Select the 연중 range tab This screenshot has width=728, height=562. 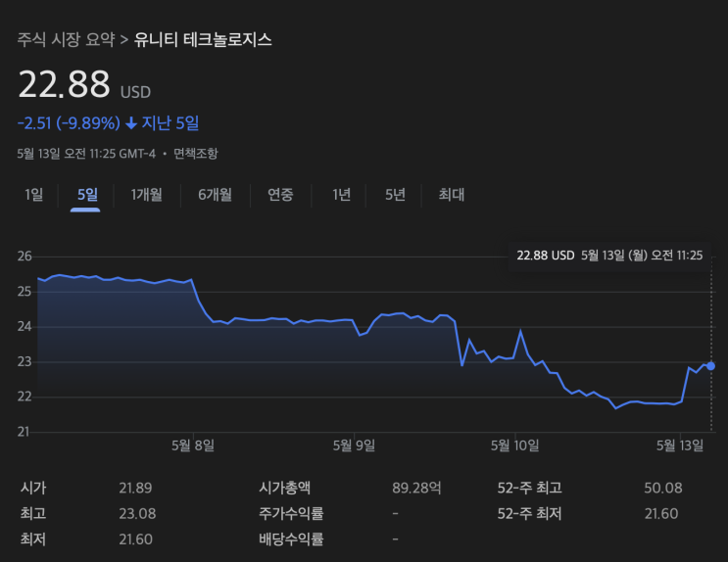point(280,195)
